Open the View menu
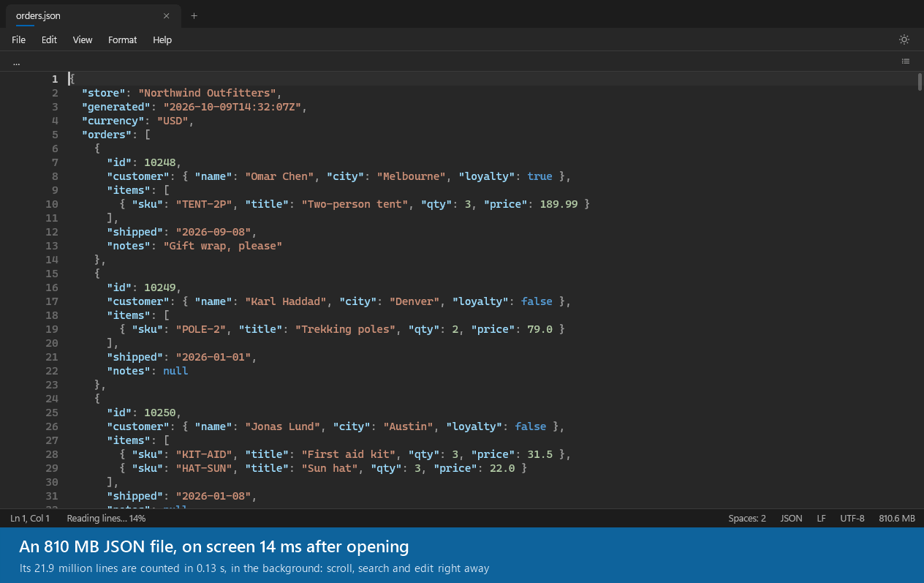 pos(83,40)
